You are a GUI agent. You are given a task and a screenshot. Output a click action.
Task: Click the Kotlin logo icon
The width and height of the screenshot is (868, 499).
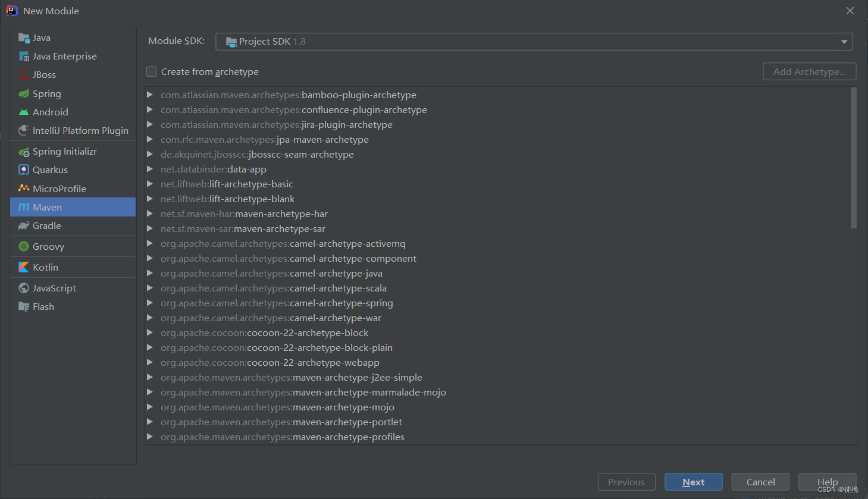pyautogui.click(x=24, y=268)
